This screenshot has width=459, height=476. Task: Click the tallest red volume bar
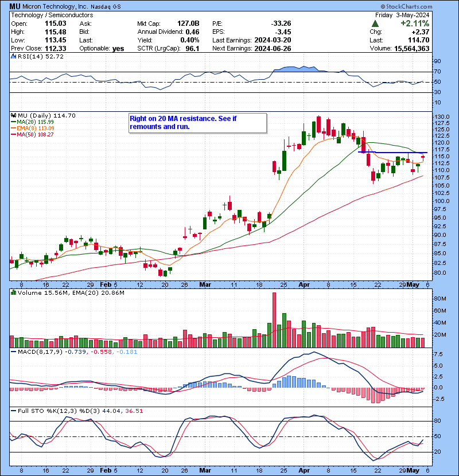pos(274,320)
